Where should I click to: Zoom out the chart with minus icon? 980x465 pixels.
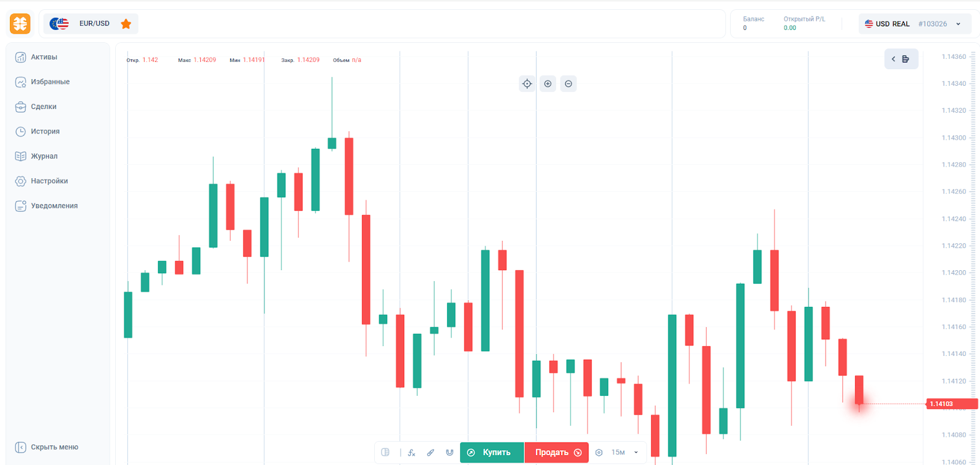click(x=568, y=84)
